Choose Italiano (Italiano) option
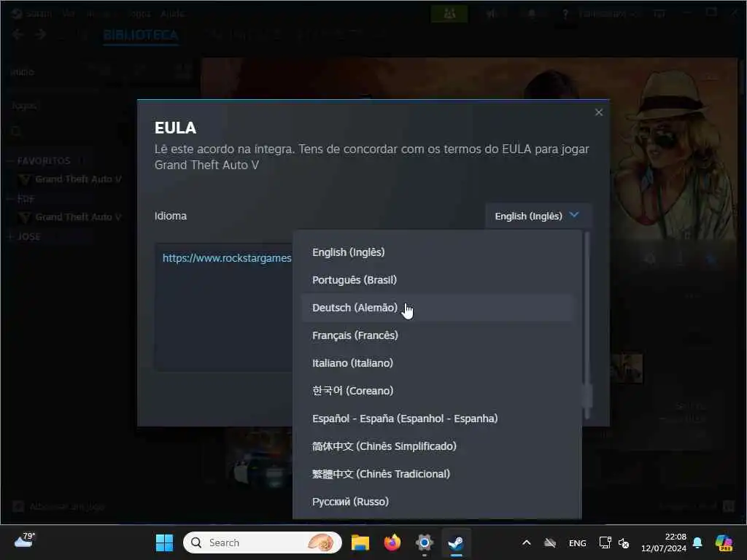The image size is (747, 560). point(437,363)
